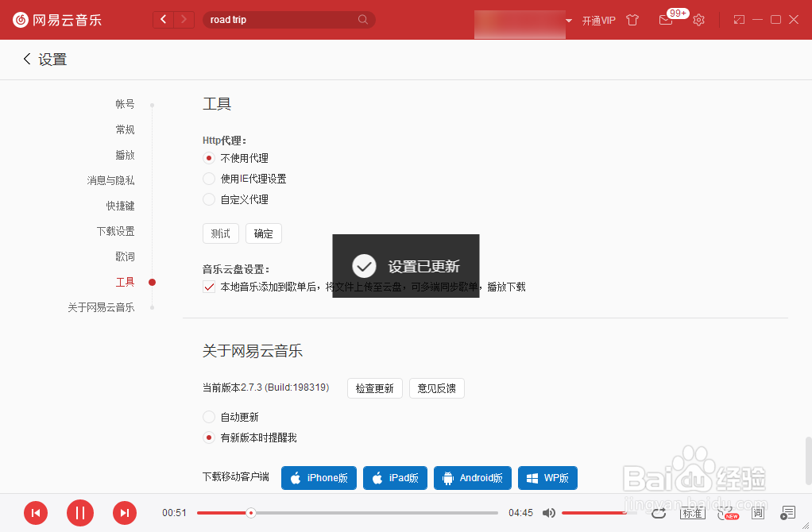Click the 意见反馈 button
The height and width of the screenshot is (532, 812).
click(x=436, y=388)
